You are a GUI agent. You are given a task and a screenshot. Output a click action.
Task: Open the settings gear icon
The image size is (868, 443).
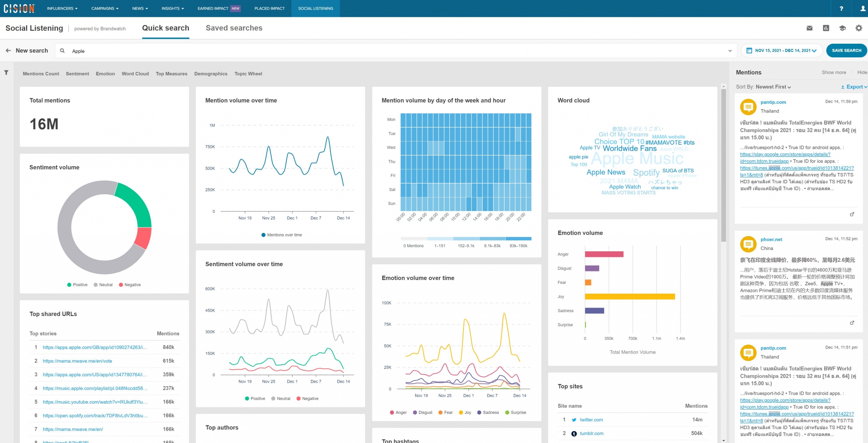point(859,28)
